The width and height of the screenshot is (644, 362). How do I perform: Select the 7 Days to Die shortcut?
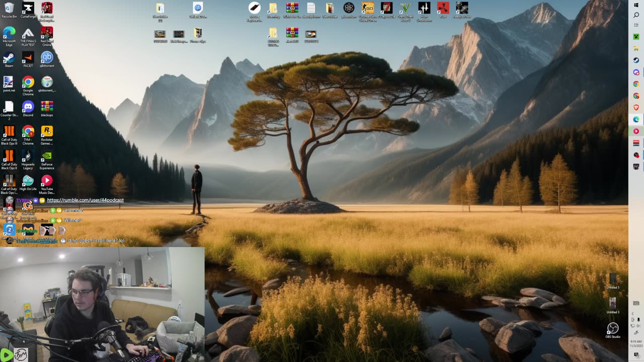[x=386, y=10]
